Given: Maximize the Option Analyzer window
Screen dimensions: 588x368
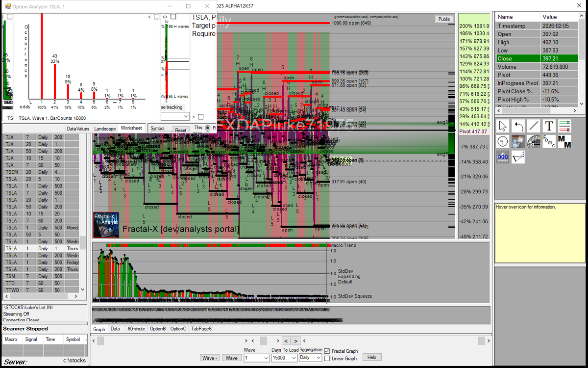Looking at the screenshot, I should click(x=189, y=6).
